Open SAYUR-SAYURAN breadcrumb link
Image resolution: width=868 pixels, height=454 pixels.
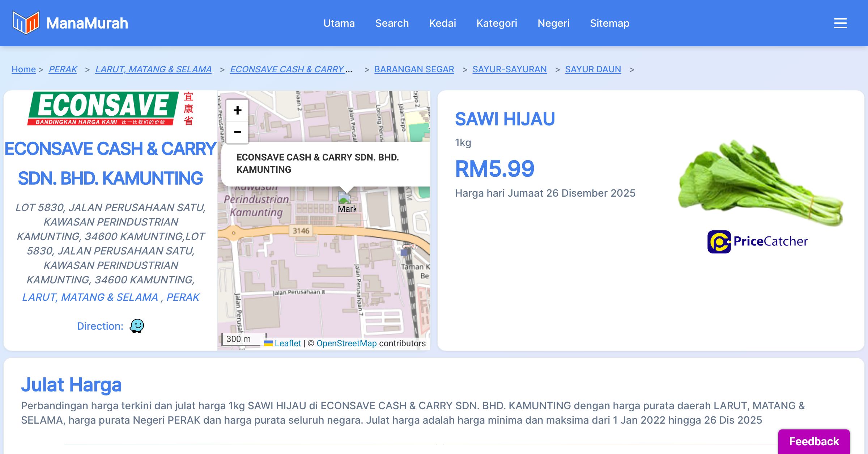509,69
